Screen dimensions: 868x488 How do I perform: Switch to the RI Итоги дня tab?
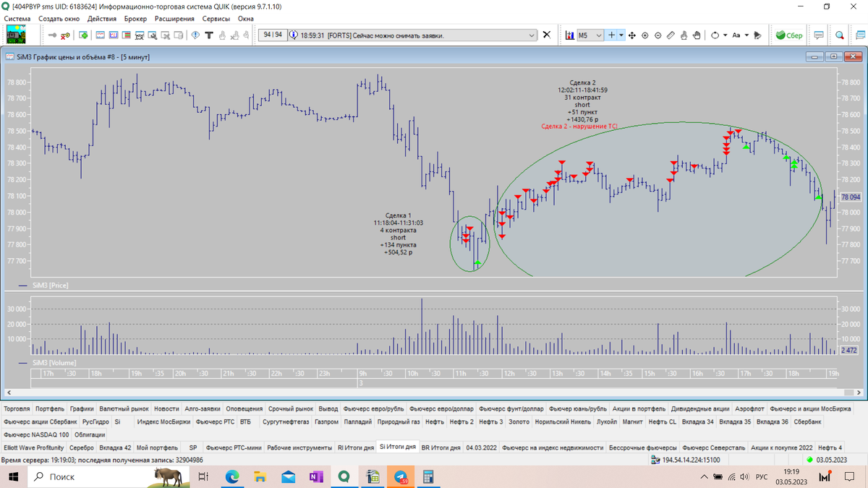tap(356, 448)
